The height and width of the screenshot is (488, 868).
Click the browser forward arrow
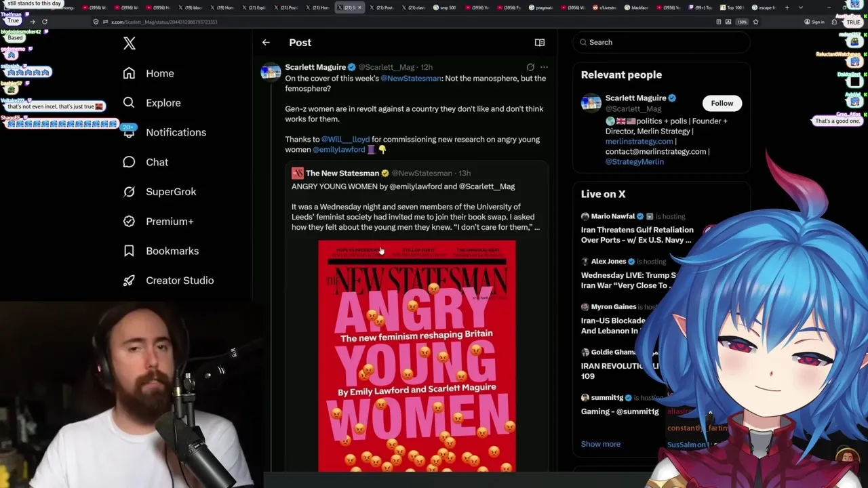point(32,22)
